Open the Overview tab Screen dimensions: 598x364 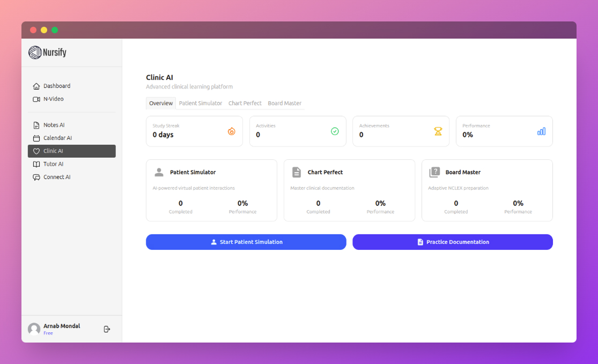tap(161, 103)
